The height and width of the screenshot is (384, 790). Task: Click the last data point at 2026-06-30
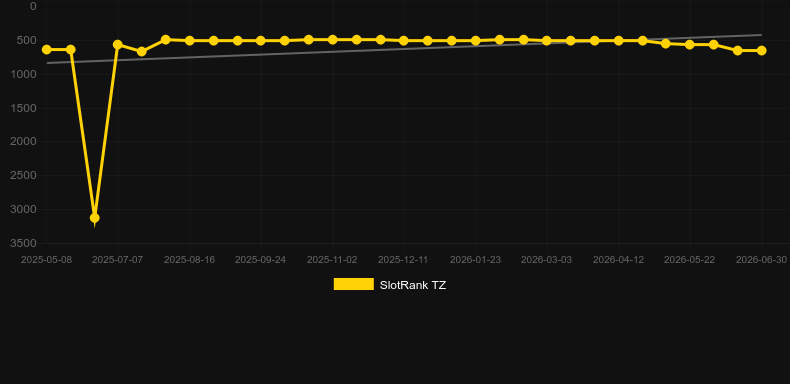[761, 50]
